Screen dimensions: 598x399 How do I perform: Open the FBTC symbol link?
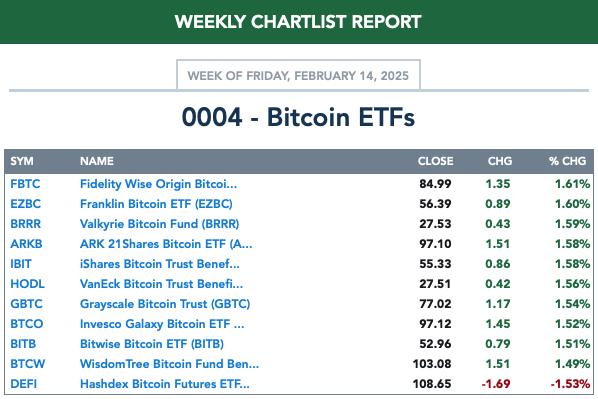pos(25,184)
